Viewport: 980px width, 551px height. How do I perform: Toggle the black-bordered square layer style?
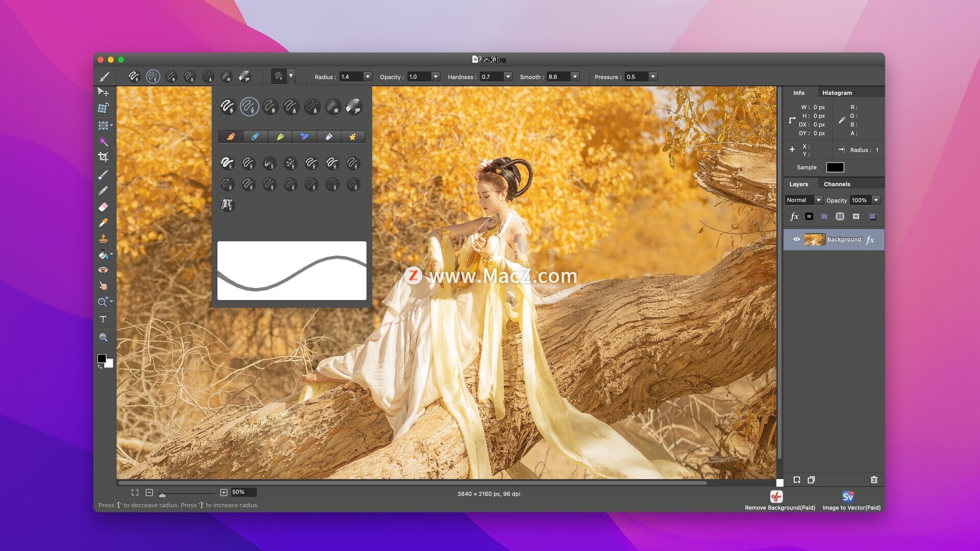click(x=809, y=216)
